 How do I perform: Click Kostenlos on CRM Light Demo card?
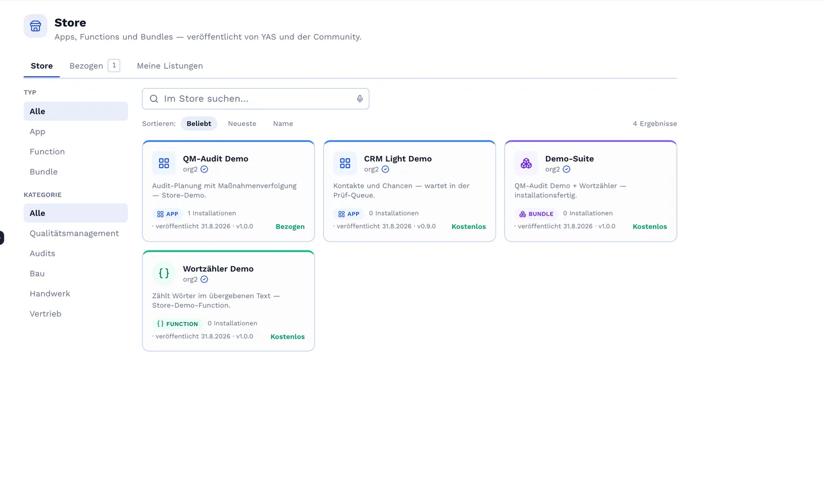click(x=469, y=227)
